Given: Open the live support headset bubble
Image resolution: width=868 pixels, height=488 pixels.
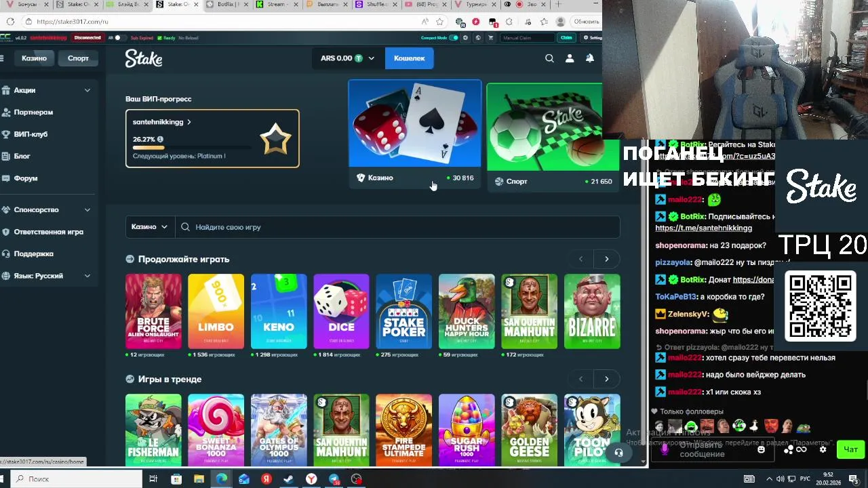Looking at the screenshot, I should coord(618,453).
